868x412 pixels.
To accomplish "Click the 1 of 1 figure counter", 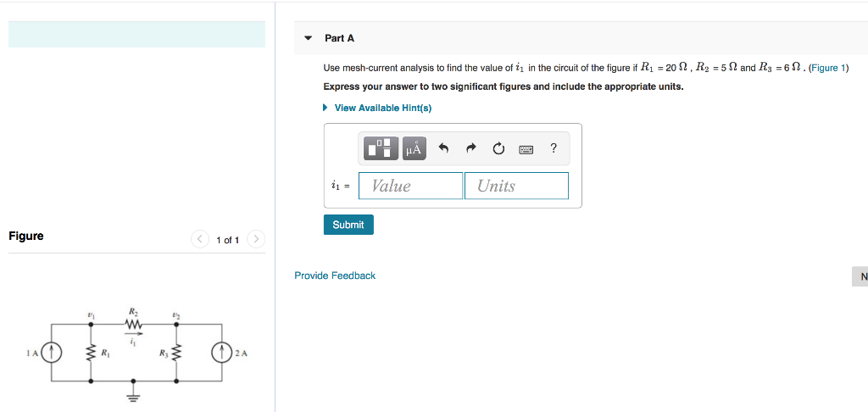I will click(x=227, y=240).
